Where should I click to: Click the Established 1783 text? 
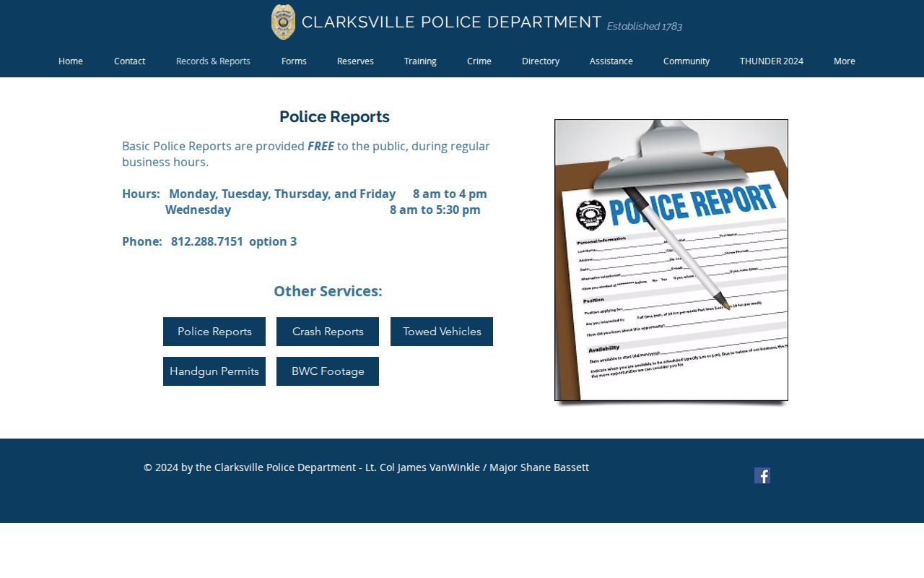tap(645, 27)
